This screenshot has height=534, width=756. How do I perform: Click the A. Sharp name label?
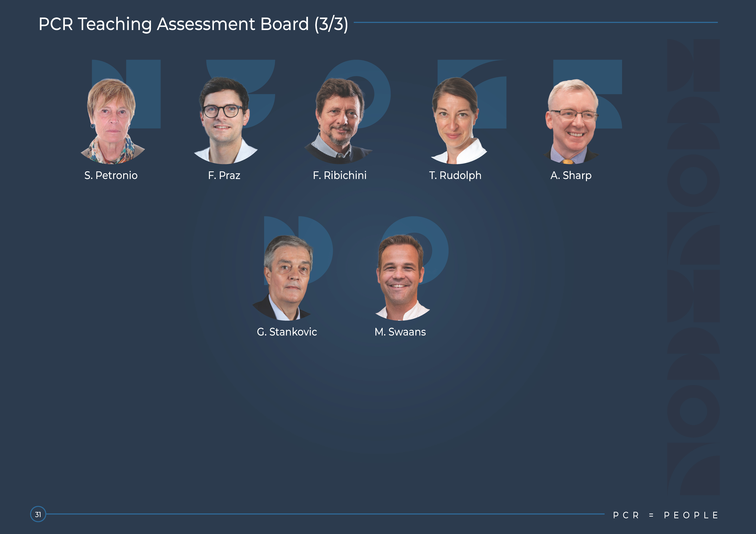pos(571,175)
